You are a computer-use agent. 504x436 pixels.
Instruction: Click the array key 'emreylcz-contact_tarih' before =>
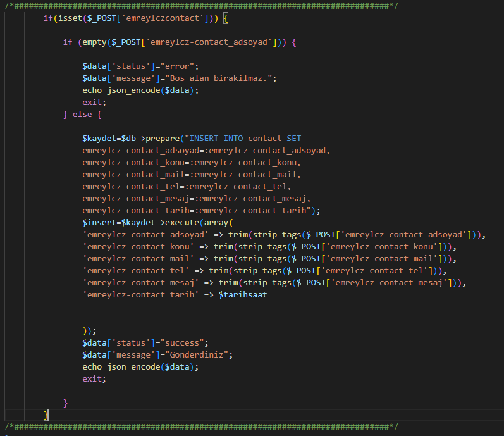(141, 295)
